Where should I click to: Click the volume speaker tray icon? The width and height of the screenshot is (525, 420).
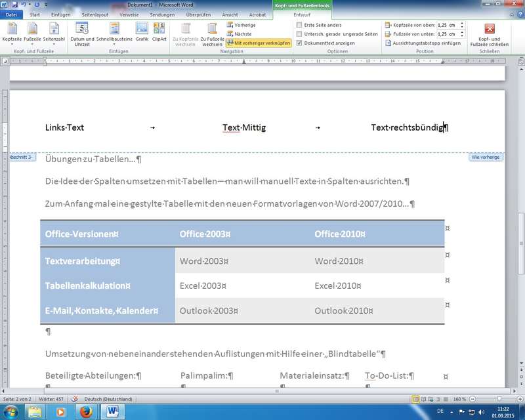coord(481,412)
